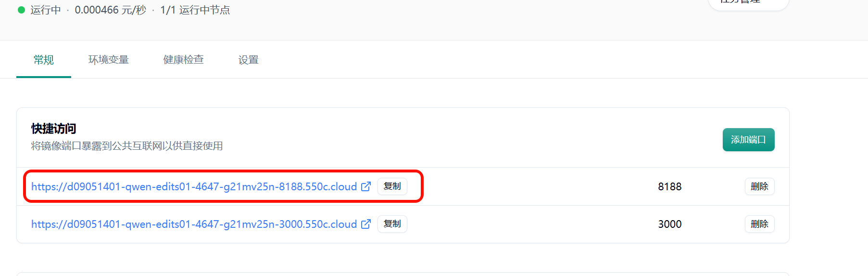Click the partially visible 任务管理 button
The height and width of the screenshot is (276, 868).
[x=748, y=3]
